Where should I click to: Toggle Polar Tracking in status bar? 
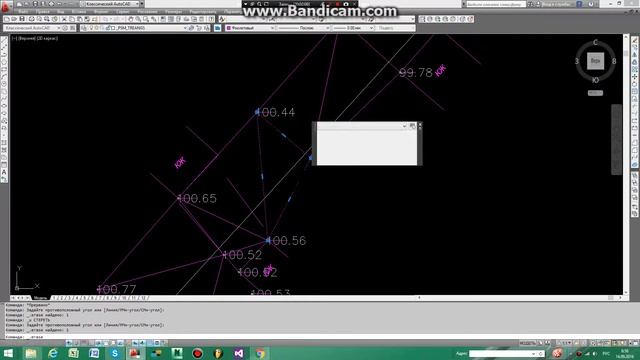pos(98,343)
